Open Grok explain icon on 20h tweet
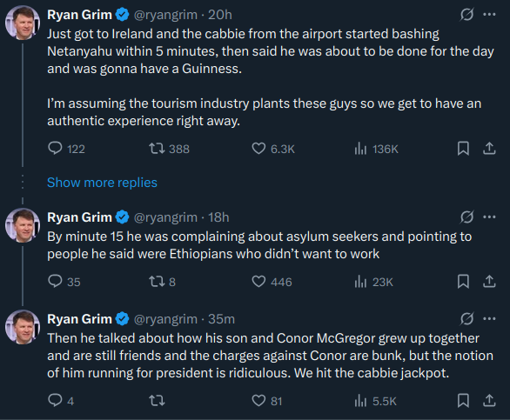510x420 pixels. [466, 15]
